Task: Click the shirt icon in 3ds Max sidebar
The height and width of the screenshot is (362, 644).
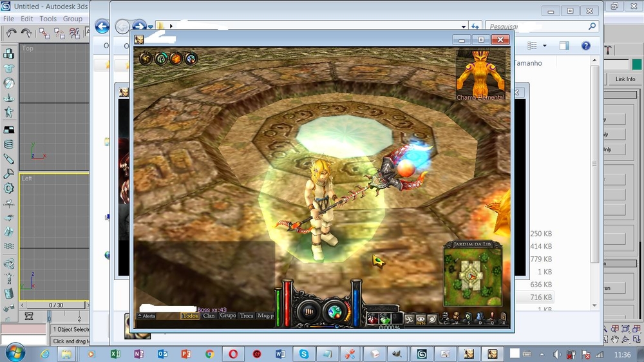Action: pos(8,68)
